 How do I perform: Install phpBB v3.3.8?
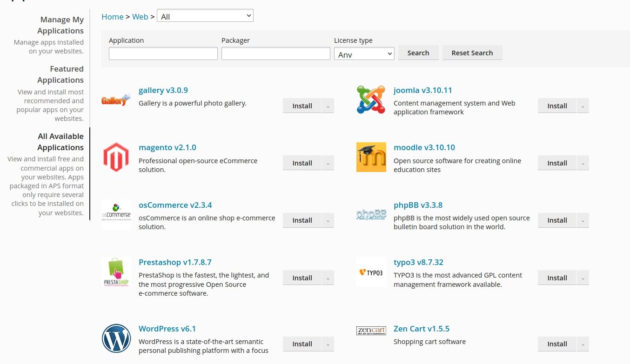coord(557,220)
